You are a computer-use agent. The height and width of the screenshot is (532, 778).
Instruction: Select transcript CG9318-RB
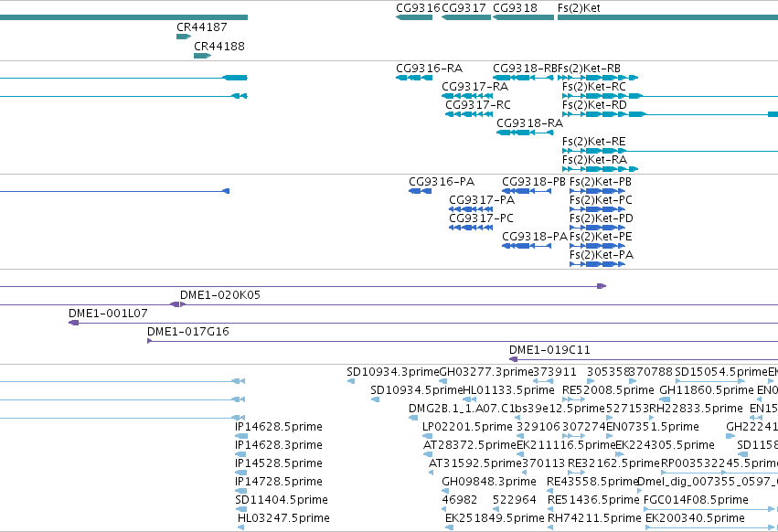pos(523,78)
